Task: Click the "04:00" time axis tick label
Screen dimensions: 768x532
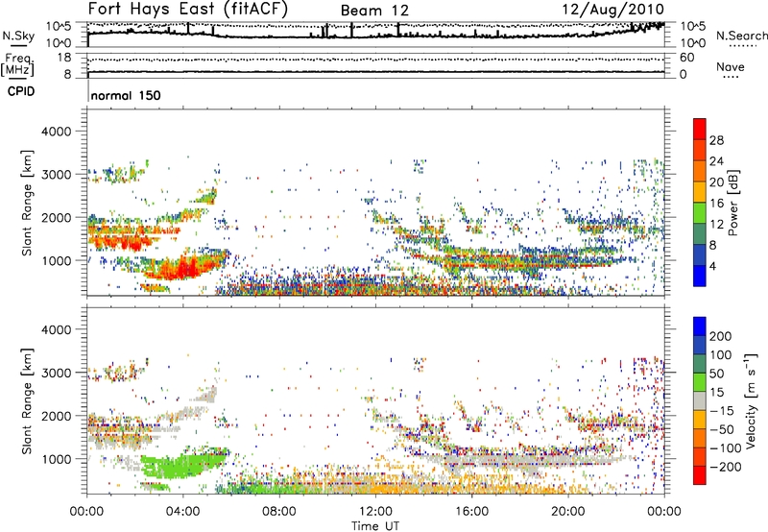Action: coord(182,512)
